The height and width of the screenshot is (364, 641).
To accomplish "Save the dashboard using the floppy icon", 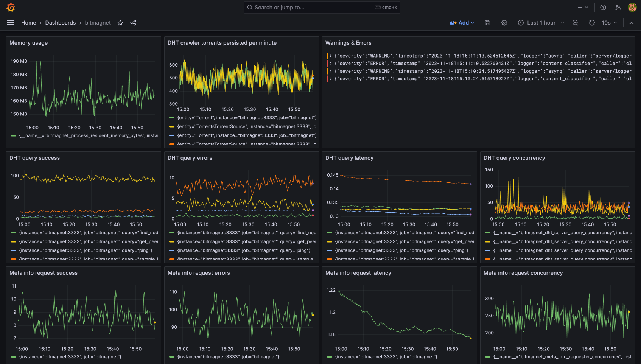I will click(487, 23).
